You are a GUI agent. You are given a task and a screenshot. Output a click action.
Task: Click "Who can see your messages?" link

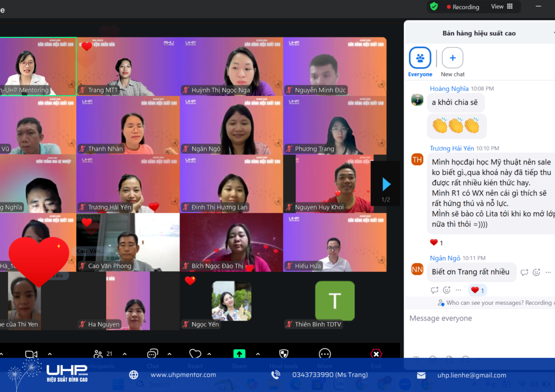pyautogui.click(x=491, y=303)
